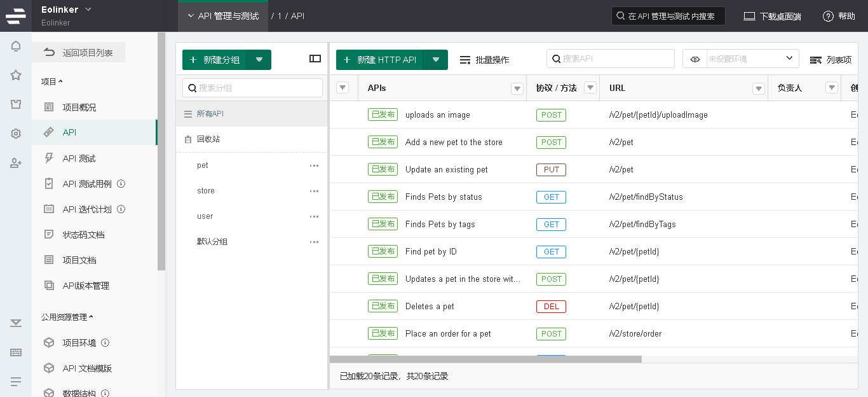This screenshot has width=868, height=397.
Task: Open more options for the pet group
Action: point(314,165)
